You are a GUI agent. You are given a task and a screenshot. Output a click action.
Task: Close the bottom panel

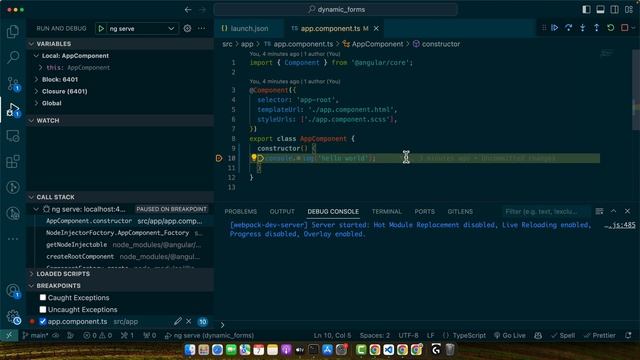pyautogui.click(x=627, y=211)
